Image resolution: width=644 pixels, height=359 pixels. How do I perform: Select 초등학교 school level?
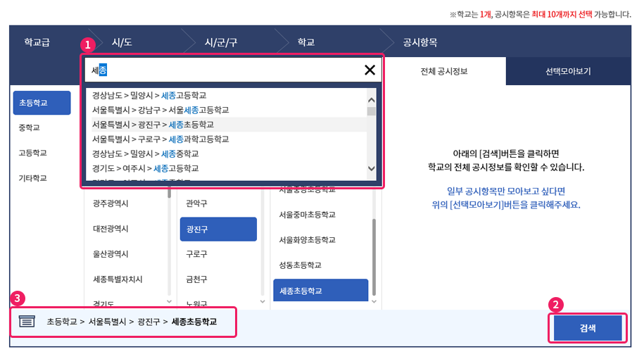click(x=42, y=103)
